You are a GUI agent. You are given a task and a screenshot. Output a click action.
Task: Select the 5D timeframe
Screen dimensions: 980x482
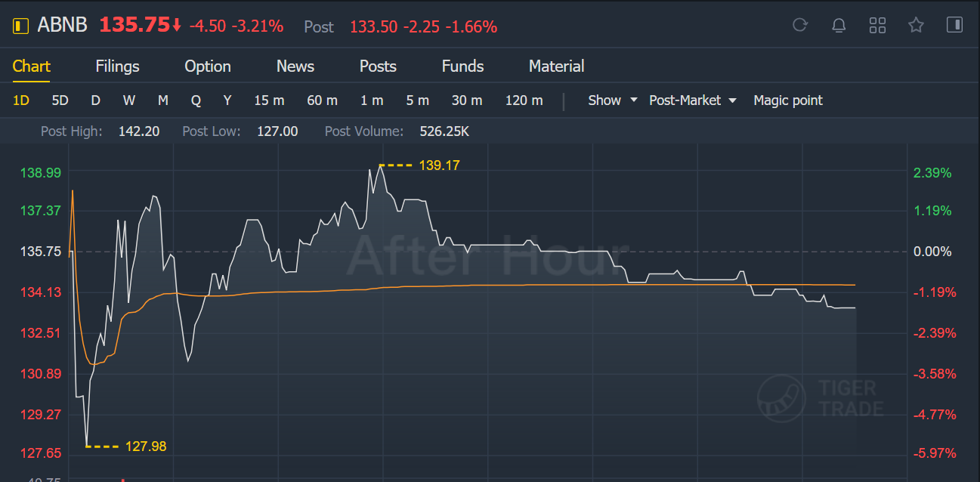(x=60, y=100)
